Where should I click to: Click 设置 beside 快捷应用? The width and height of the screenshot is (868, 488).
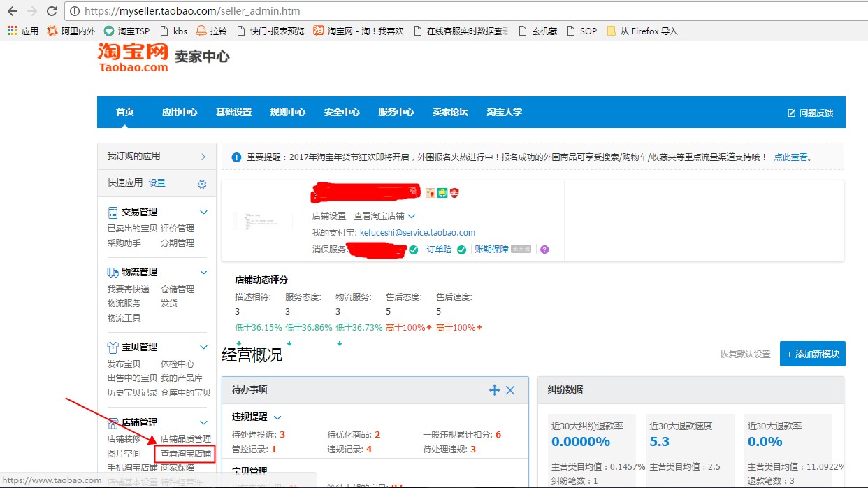click(157, 182)
